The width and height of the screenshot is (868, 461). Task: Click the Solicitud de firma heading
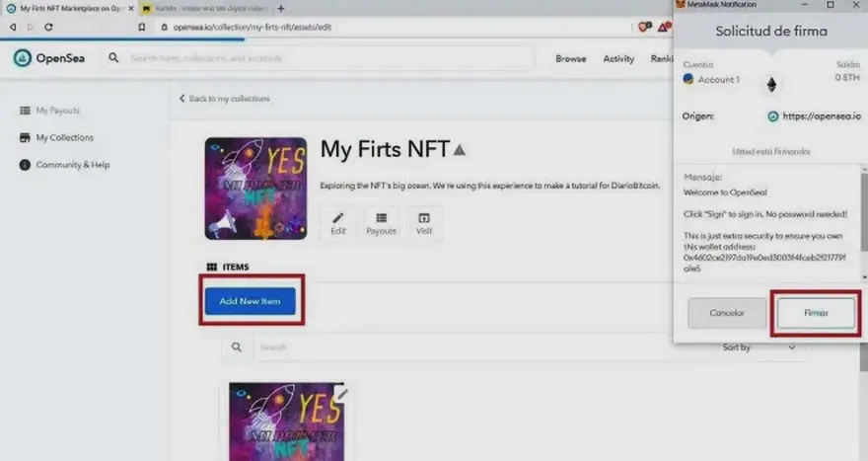pos(771,31)
